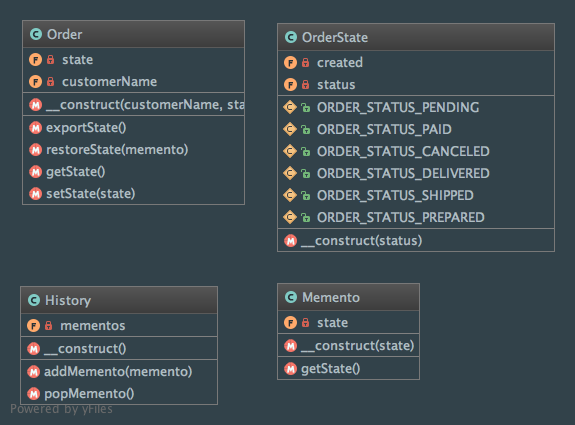Select the state field in Memento class
Image resolution: width=575 pixels, height=425 pixels.
click(333, 323)
